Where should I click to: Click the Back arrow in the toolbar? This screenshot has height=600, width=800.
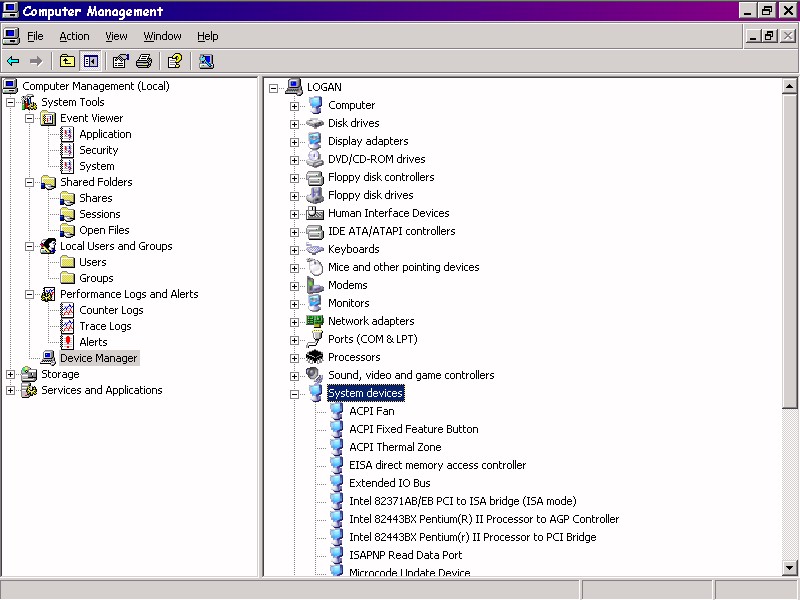(13, 62)
